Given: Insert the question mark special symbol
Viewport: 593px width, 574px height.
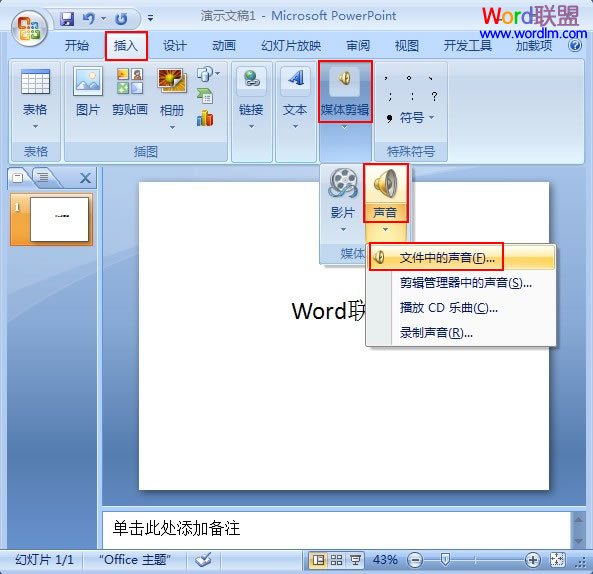Looking at the screenshot, I should click(435, 96).
